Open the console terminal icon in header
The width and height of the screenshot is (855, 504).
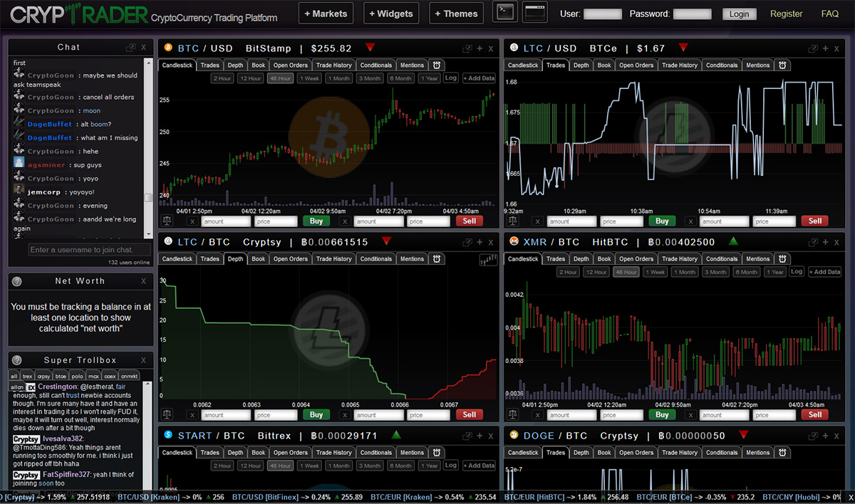(x=504, y=12)
